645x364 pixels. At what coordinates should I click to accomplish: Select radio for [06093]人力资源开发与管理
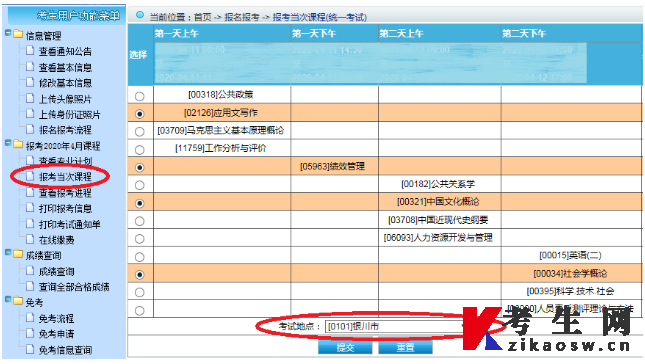point(140,239)
